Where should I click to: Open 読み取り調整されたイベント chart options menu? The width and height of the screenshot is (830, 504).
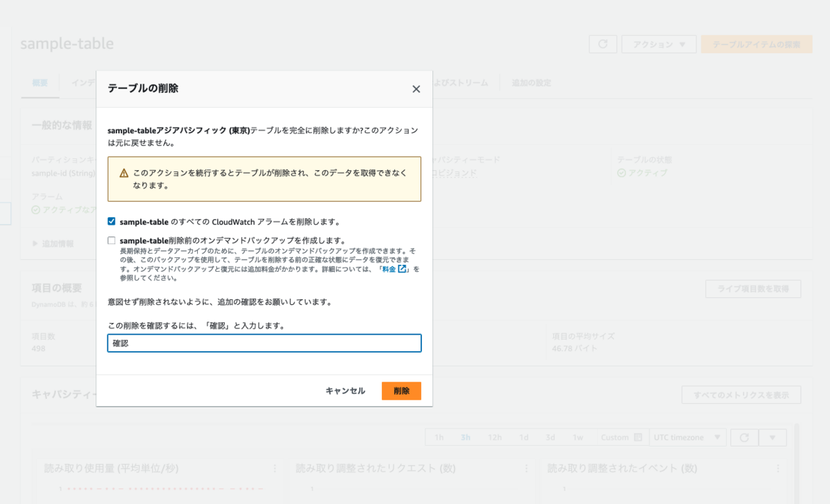point(778,468)
